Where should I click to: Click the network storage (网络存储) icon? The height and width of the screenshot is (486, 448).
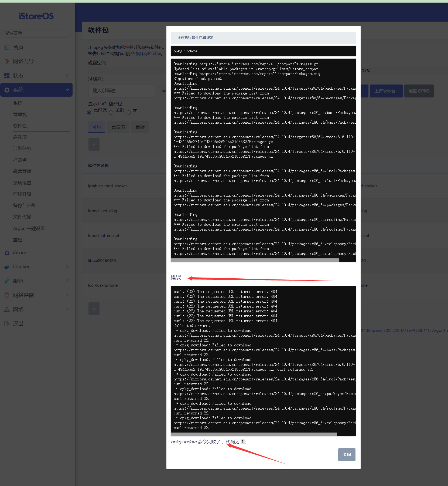[7, 295]
